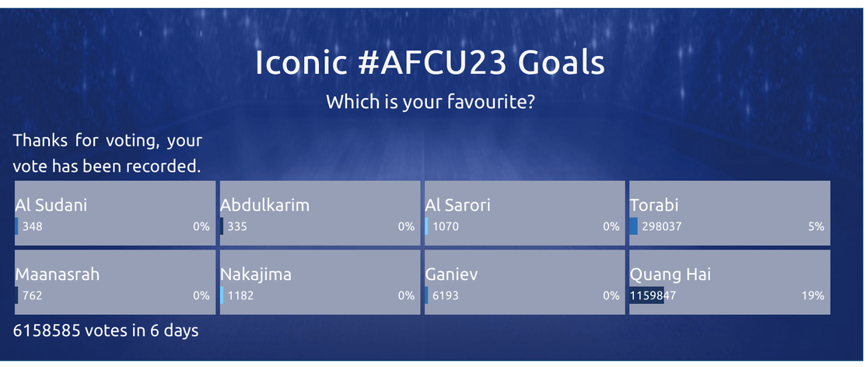Select the Nakajima poll option
Image resolution: width=868 pixels, height=367 pixels.
[320, 282]
